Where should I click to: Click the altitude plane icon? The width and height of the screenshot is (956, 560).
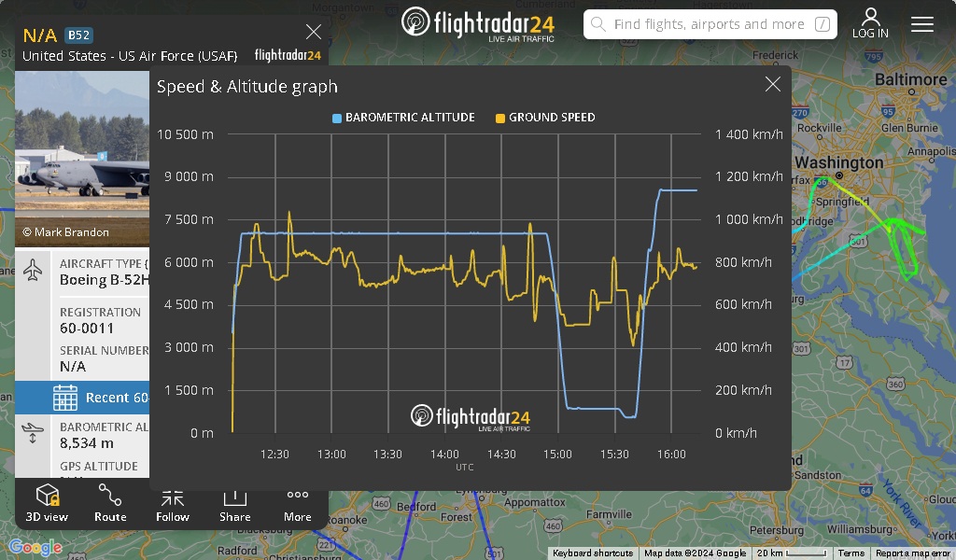point(33,433)
